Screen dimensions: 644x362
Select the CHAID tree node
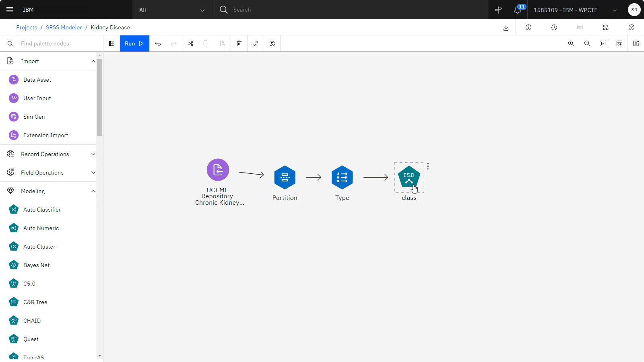32,321
